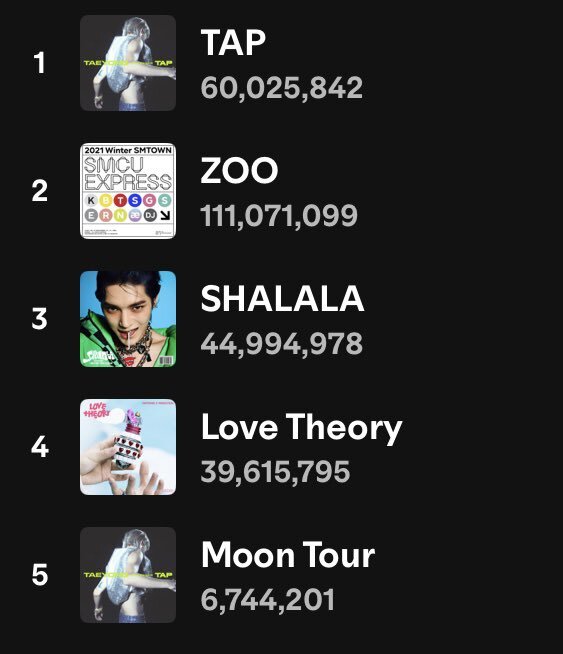Click the Love Theory track name
Screen dimensions: 563x654
301,427
